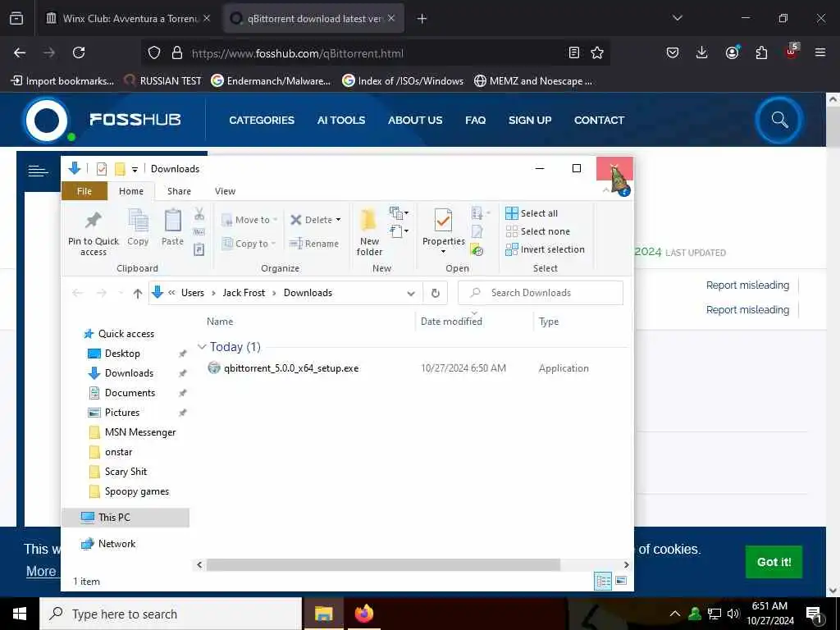Open the Windows Start menu
840x630 pixels.
pyautogui.click(x=20, y=614)
